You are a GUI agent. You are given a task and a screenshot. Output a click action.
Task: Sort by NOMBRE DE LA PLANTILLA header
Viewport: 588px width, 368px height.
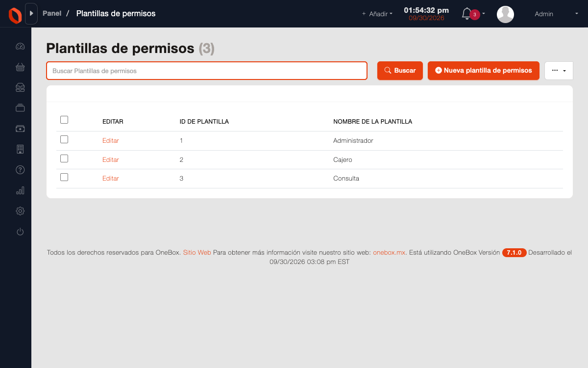pos(373,122)
